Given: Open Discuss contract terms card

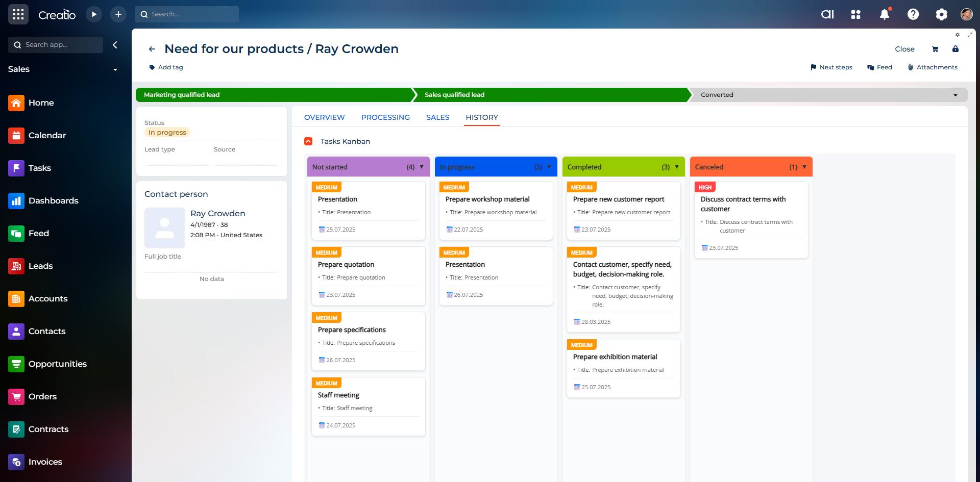Looking at the screenshot, I should [x=751, y=220].
